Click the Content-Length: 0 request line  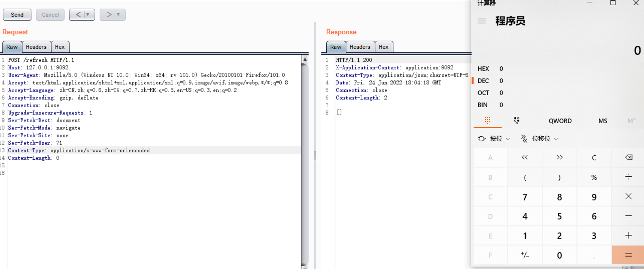pyautogui.click(x=34, y=158)
